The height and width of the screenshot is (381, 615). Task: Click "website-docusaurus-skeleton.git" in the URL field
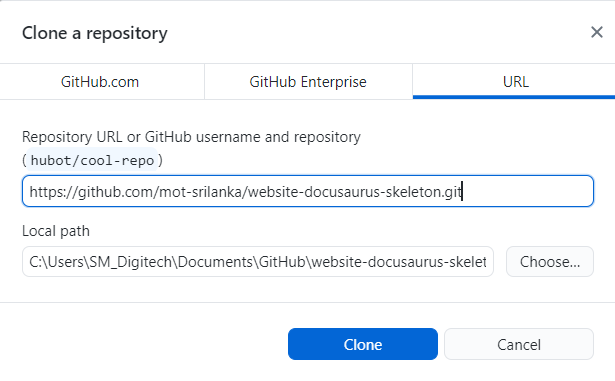tap(355, 192)
